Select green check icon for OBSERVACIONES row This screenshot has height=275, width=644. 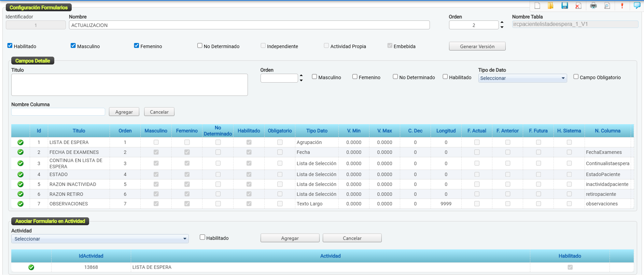pos(20,204)
